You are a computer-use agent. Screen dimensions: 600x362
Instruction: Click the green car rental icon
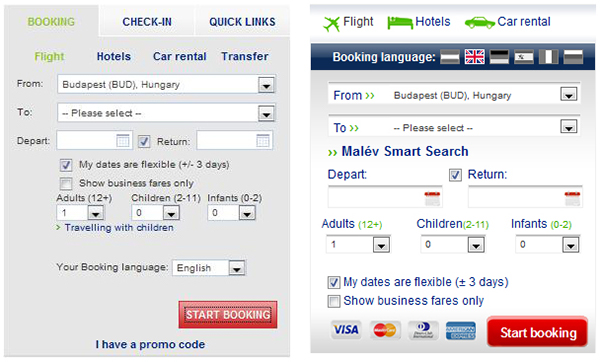click(479, 23)
